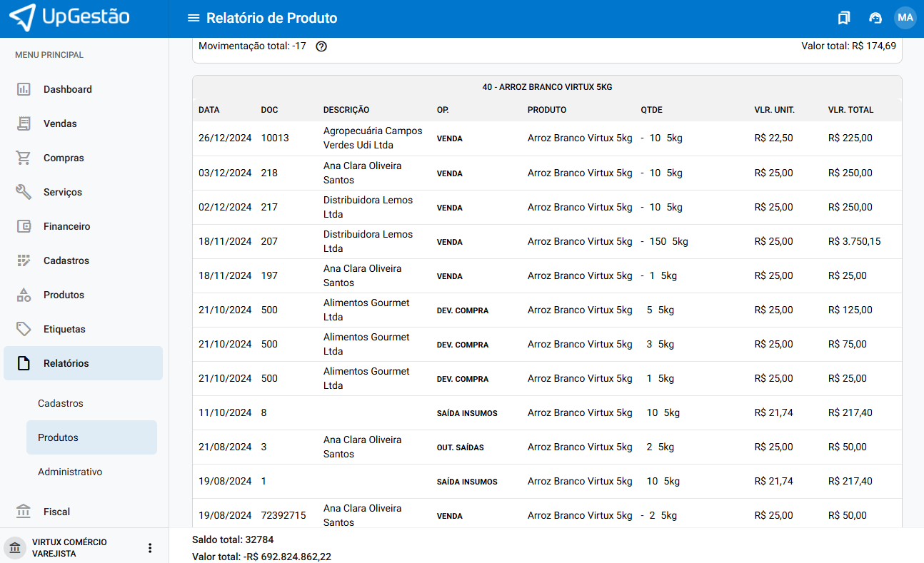Select the Administrativo reports submenu item

point(70,472)
